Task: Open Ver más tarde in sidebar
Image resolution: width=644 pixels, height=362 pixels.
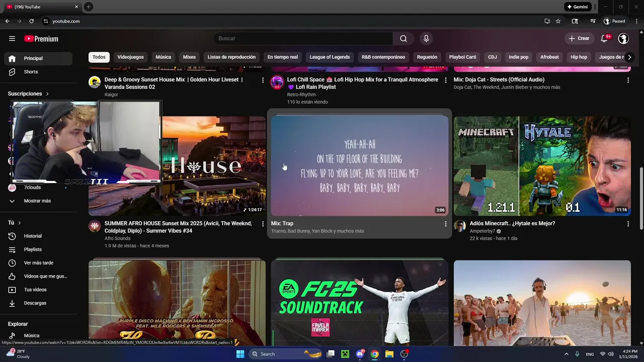Action: click(x=38, y=263)
